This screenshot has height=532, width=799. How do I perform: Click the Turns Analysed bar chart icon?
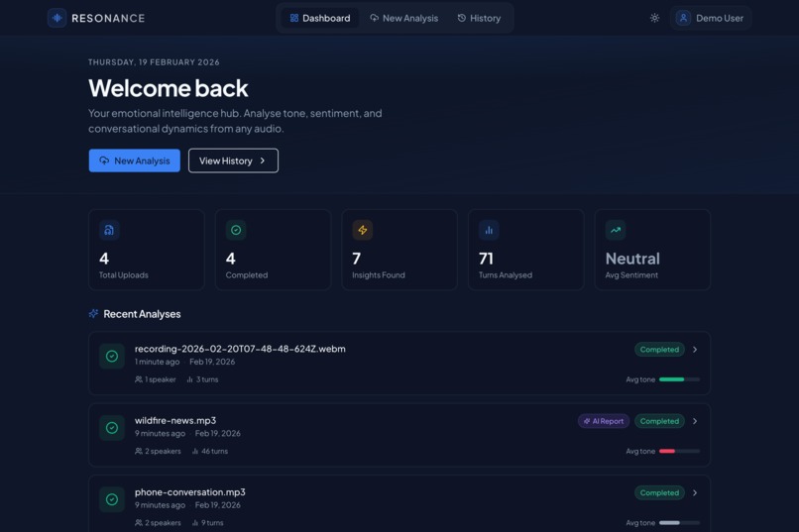pyautogui.click(x=489, y=230)
